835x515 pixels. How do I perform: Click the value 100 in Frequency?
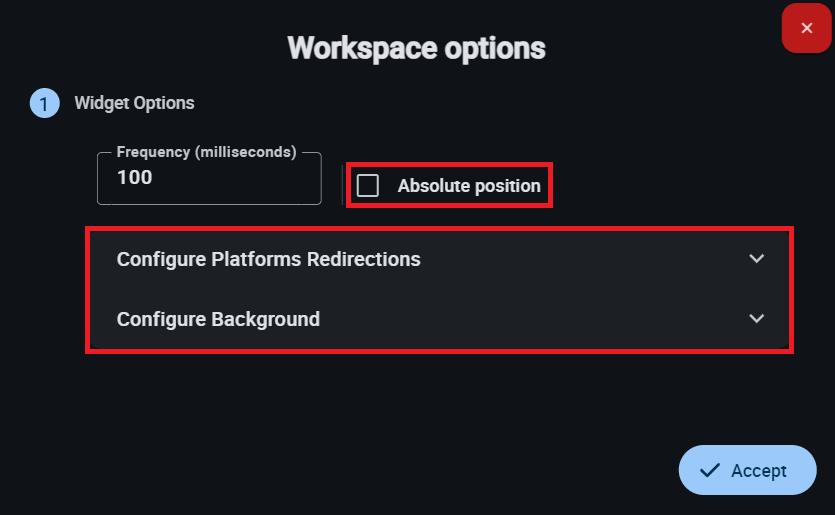[135, 178]
